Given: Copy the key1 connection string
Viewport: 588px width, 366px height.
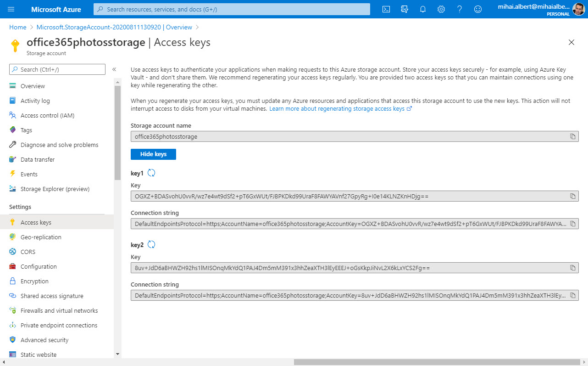Looking at the screenshot, I should click(573, 224).
